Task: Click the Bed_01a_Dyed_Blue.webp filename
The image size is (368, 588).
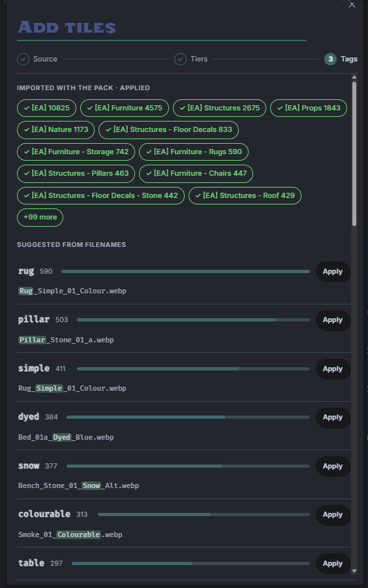Action: pyautogui.click(x=66, y=437)
